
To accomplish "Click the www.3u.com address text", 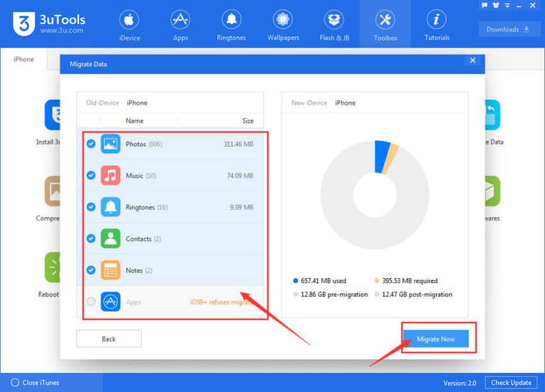I will point(62,30).
